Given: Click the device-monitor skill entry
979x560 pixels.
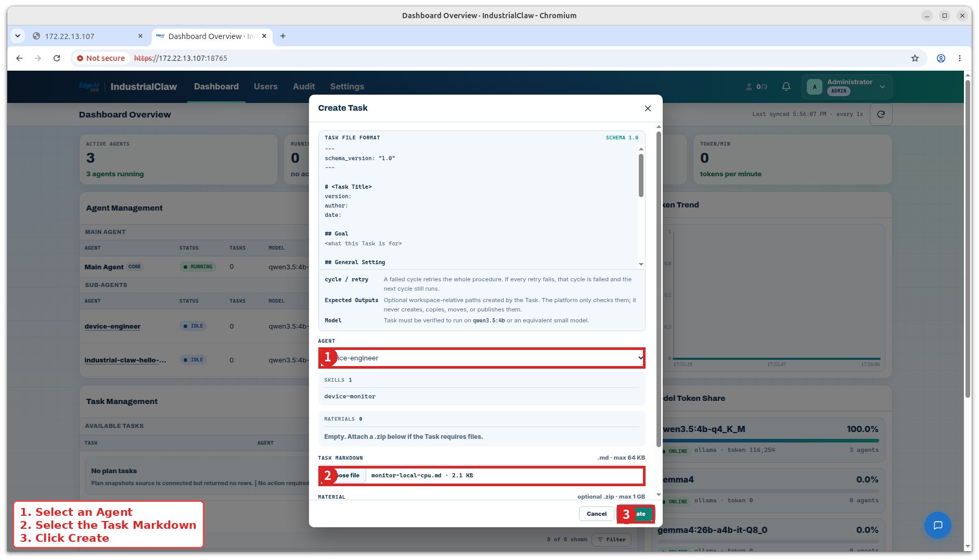Looking at the screenshot, I should click(350, 396).
